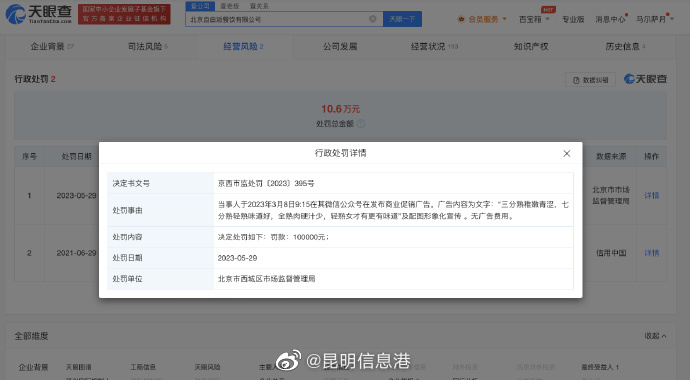
Task: Click the 全部维度 heading
Action: coord(31,336)
